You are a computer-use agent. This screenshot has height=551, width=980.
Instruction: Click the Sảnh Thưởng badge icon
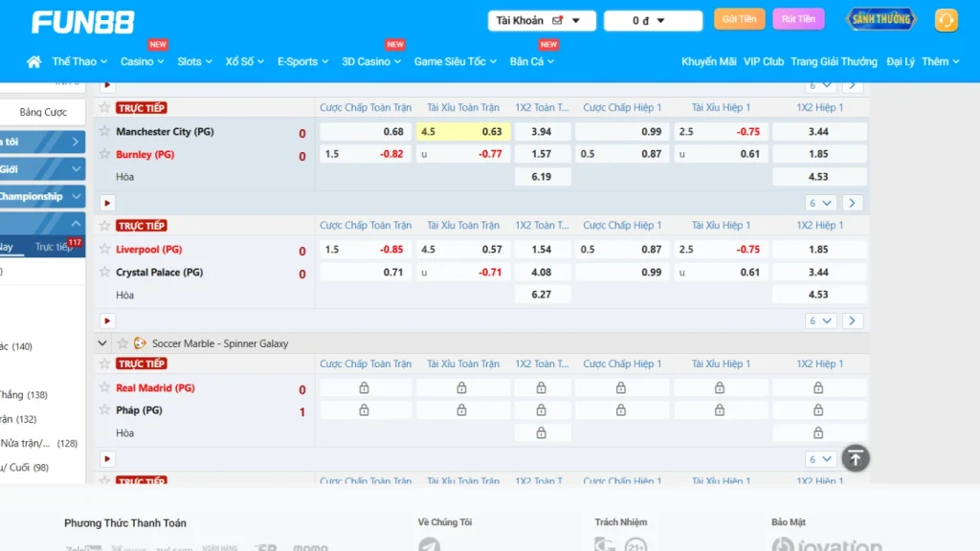880,19
